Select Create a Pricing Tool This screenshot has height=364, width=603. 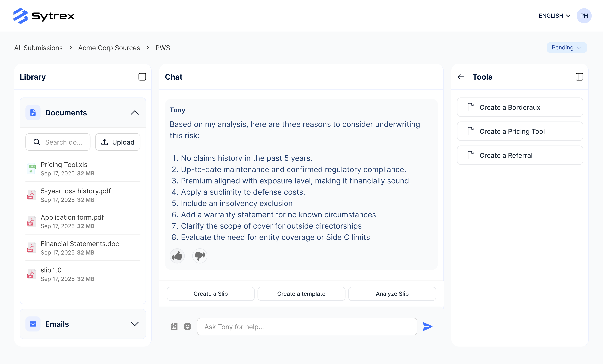(x=520, y=131)
